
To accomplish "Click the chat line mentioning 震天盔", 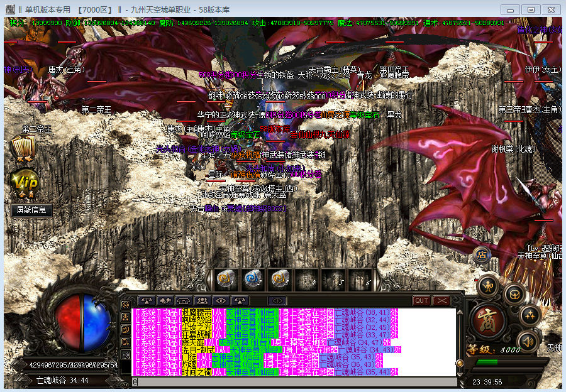I will pos(262,342).
